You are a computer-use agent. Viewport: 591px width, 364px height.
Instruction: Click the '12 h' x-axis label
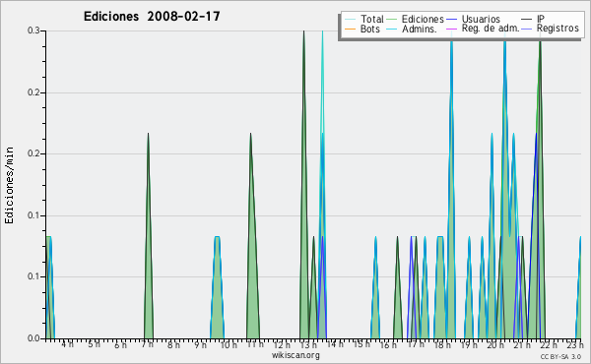[282, 344]
